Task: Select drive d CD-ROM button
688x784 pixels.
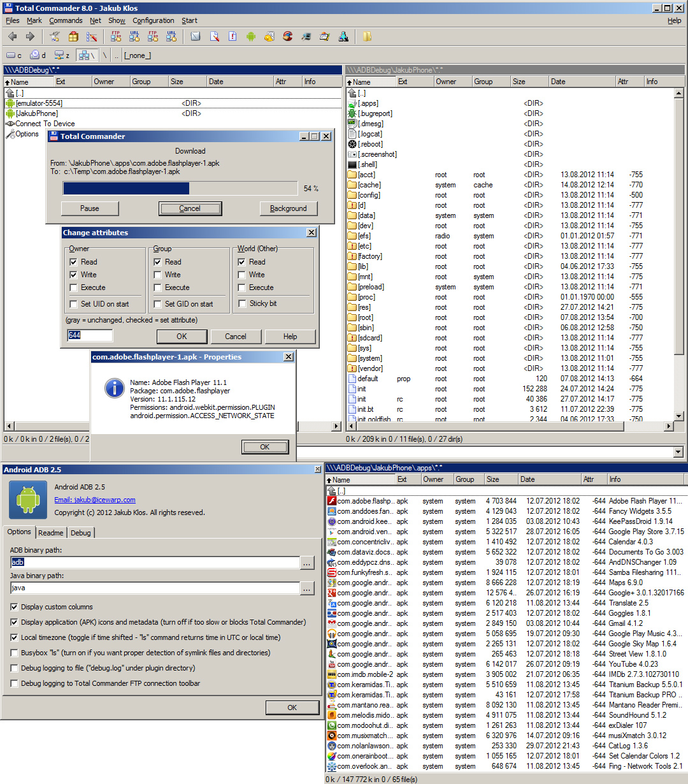Action: (38, 55)
